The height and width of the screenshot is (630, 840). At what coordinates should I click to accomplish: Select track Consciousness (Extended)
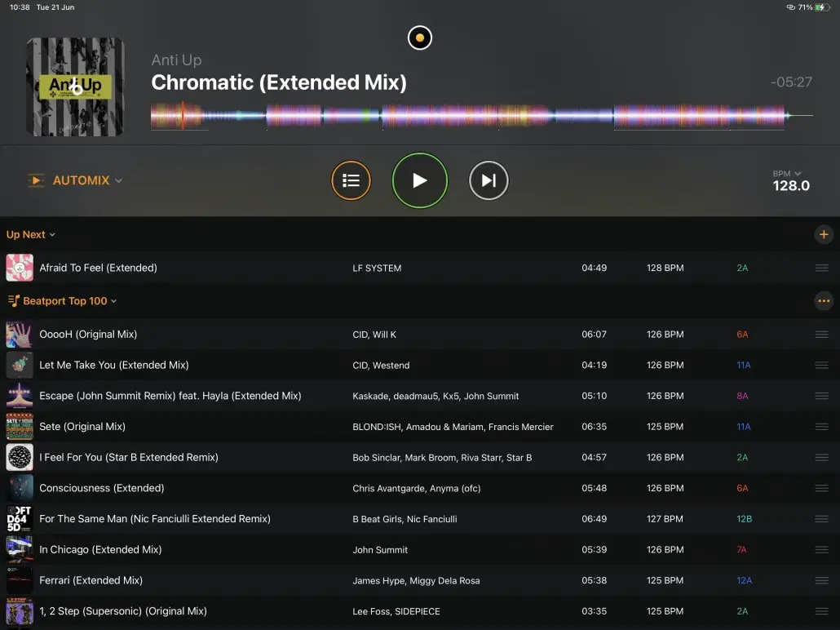(102, 488)
